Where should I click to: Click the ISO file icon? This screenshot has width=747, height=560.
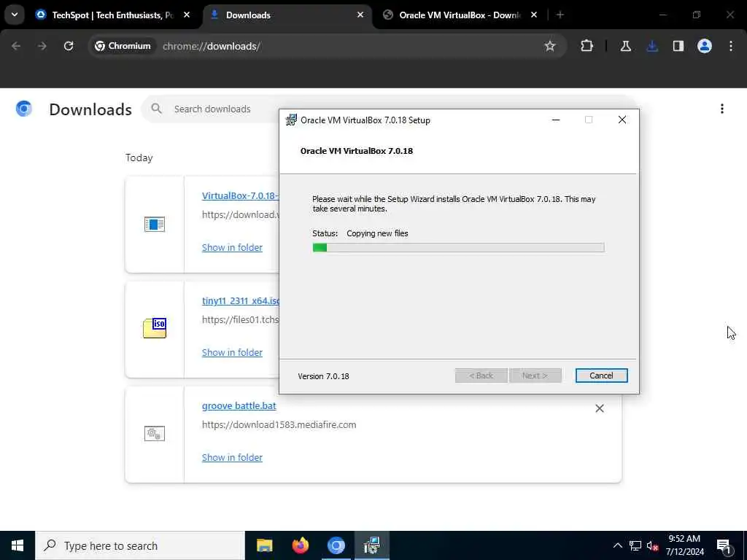155,328
